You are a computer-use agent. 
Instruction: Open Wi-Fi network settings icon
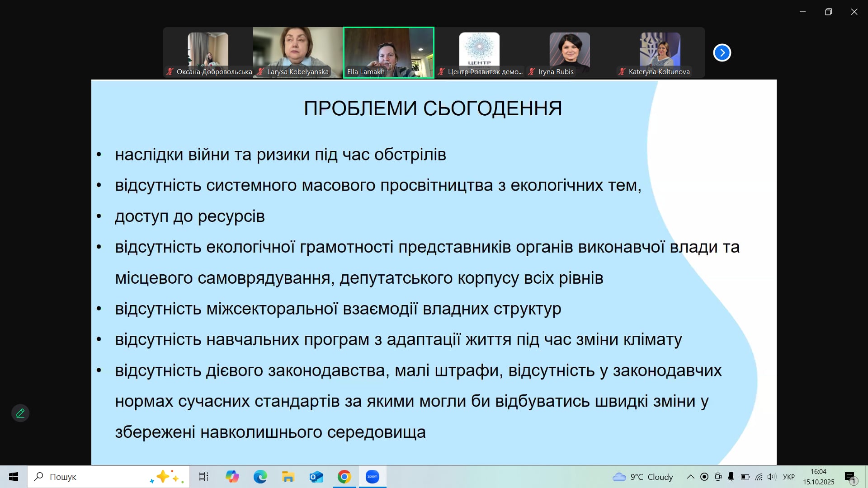tap(759, 477)
